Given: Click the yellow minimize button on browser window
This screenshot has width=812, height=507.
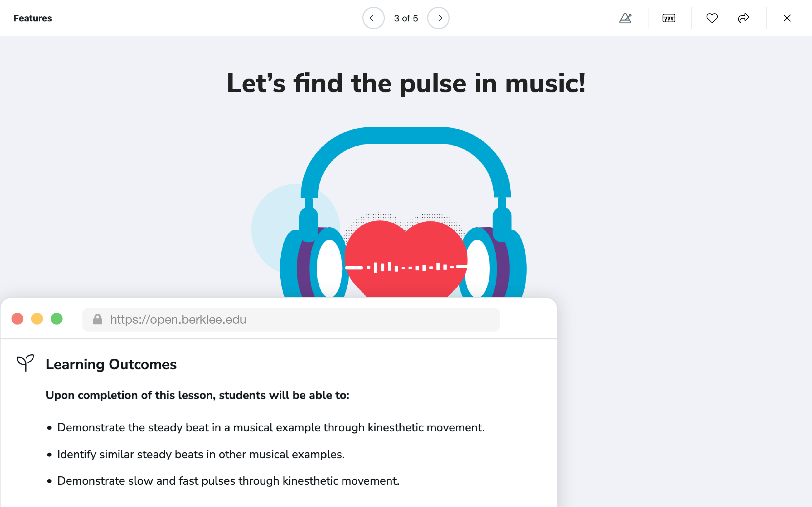Looking at the screenshot, I should pyautogui.click(x=37, y=319).
